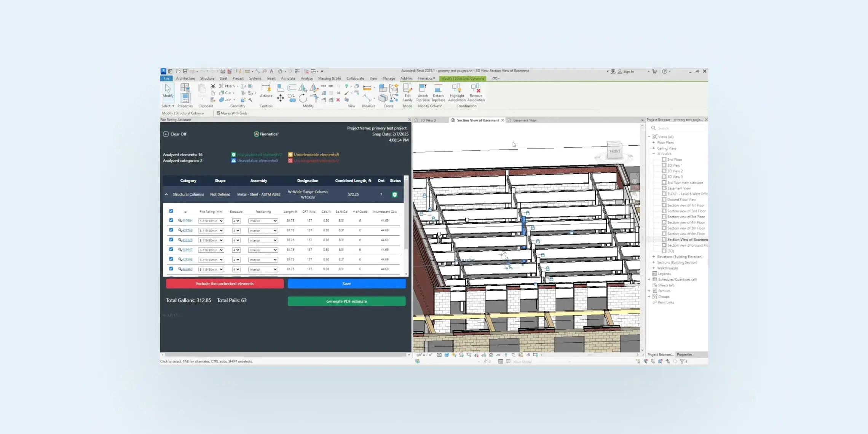
Task: Open Positioning dropdown for element 439447
Action: pos(263,250)
